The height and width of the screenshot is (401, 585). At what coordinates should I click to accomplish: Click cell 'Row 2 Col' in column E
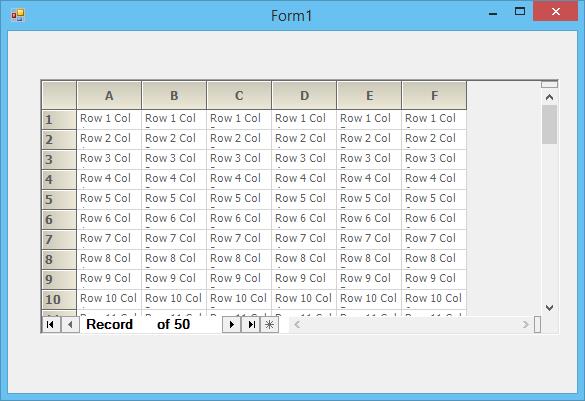pos(369,140)
